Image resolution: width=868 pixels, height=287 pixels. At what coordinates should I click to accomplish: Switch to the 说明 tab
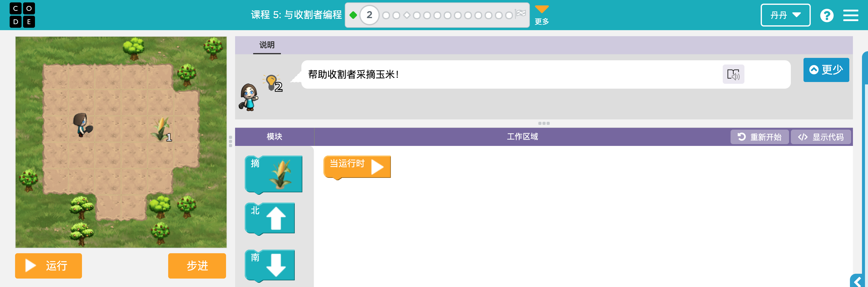(267, 45)
